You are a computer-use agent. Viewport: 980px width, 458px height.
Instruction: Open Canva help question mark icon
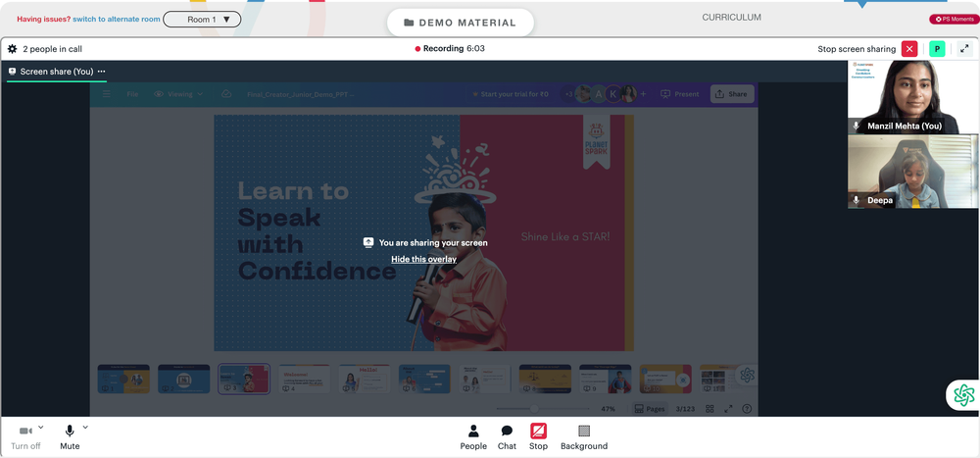click(x=747, y=409)
